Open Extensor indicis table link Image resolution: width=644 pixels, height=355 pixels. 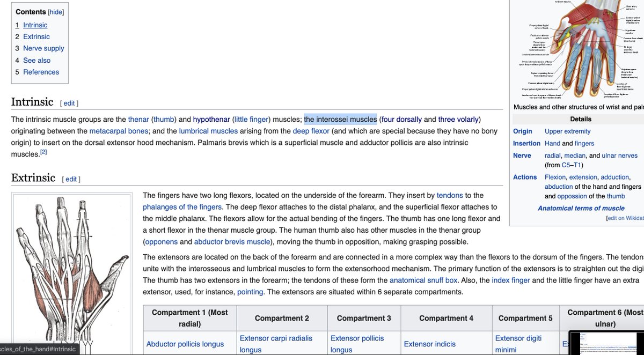coord(430,344)
